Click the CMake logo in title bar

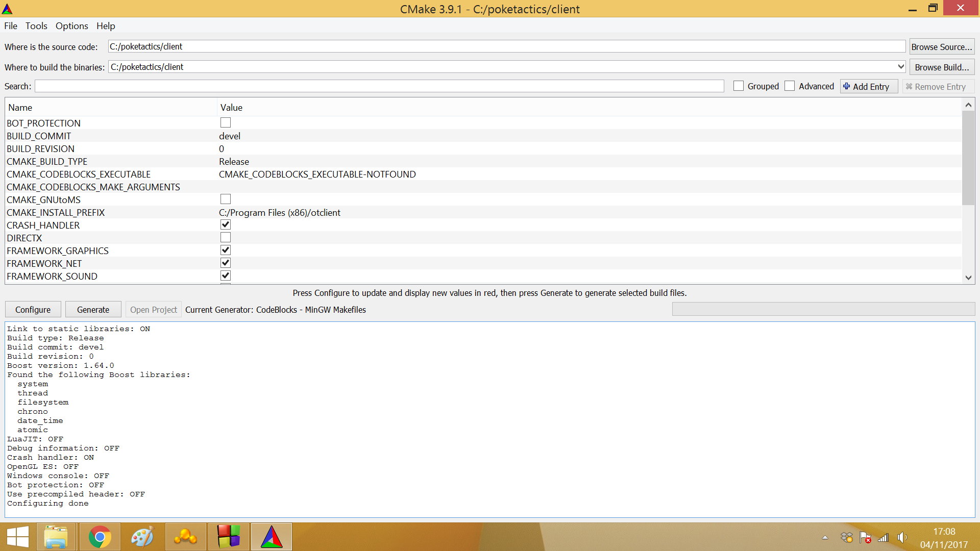(7, 9)
